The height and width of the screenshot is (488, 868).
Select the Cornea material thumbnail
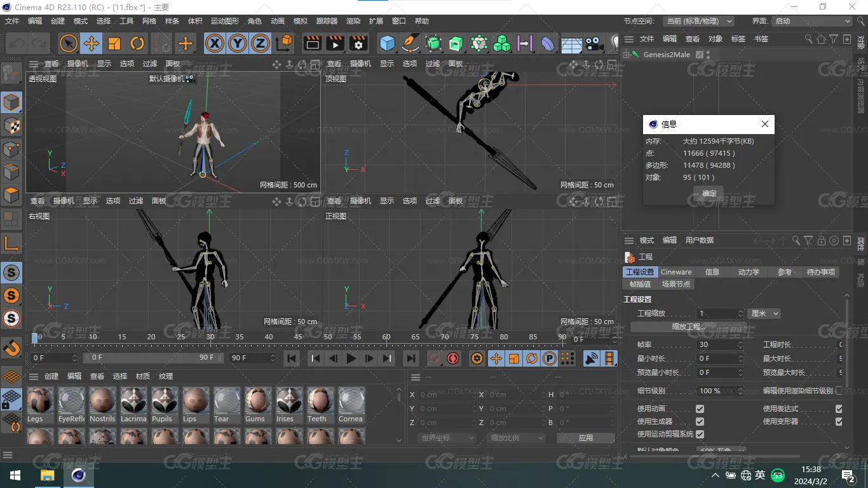point(351,405)
